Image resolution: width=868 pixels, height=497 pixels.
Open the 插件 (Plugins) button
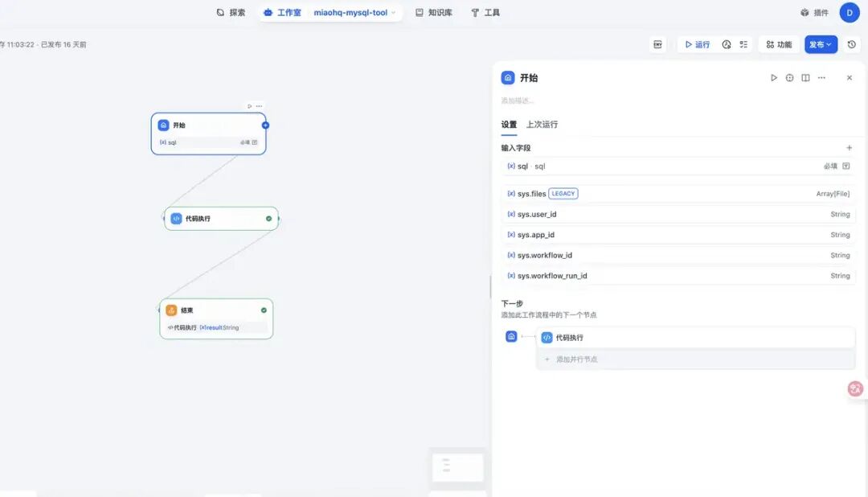[x=814, y=12]
